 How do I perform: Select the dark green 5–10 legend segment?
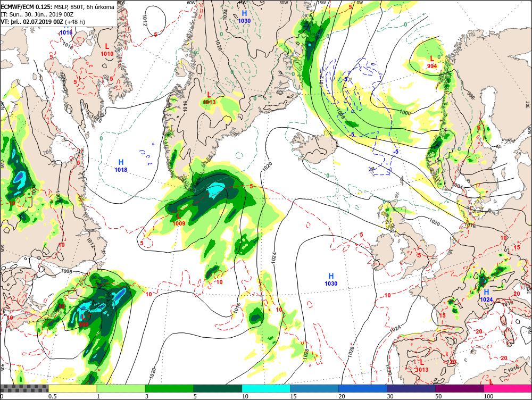click(x=218, y=388)
